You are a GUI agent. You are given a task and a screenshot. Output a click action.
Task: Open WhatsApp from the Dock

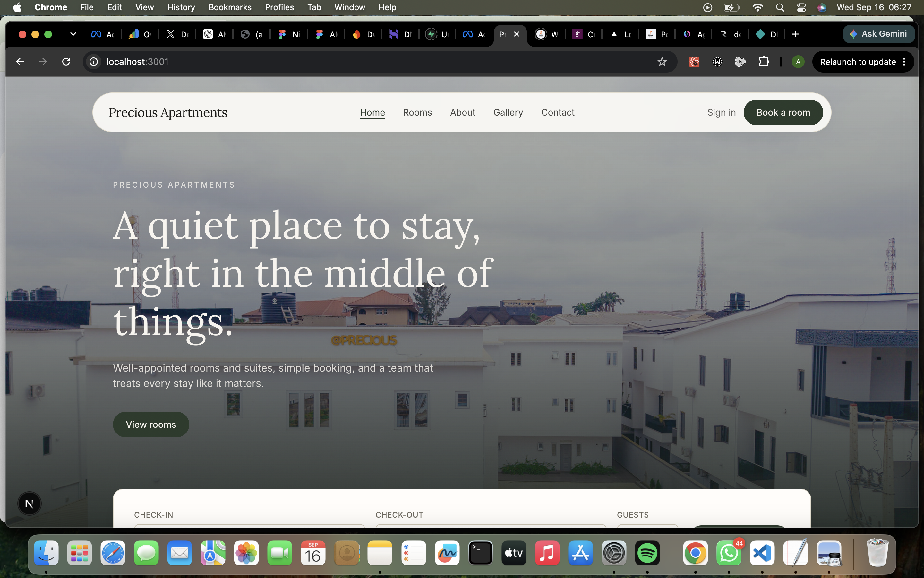pos(729,553)
